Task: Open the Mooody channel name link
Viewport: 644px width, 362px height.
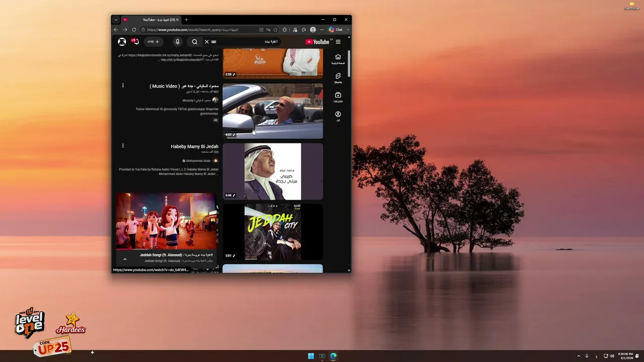Action: [x=197, y=101]
